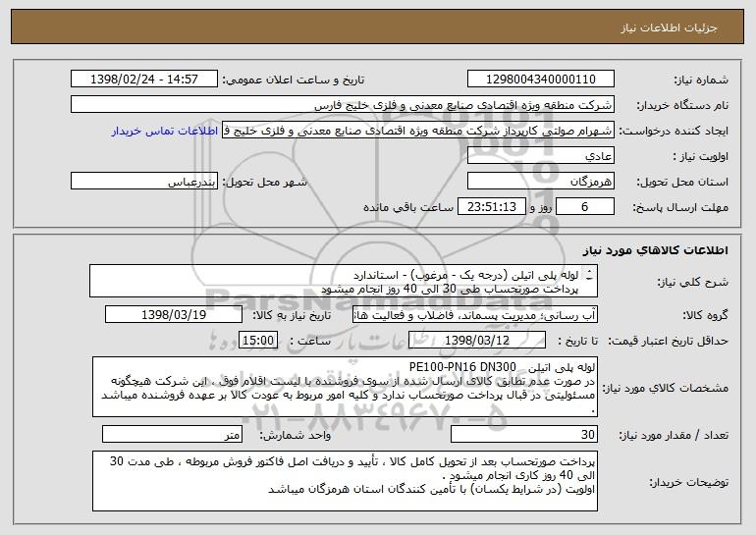Image resolution: width=756 pixels, height=535 pixels.
Task: Open buyer contact information link
Action: [165, 131]
